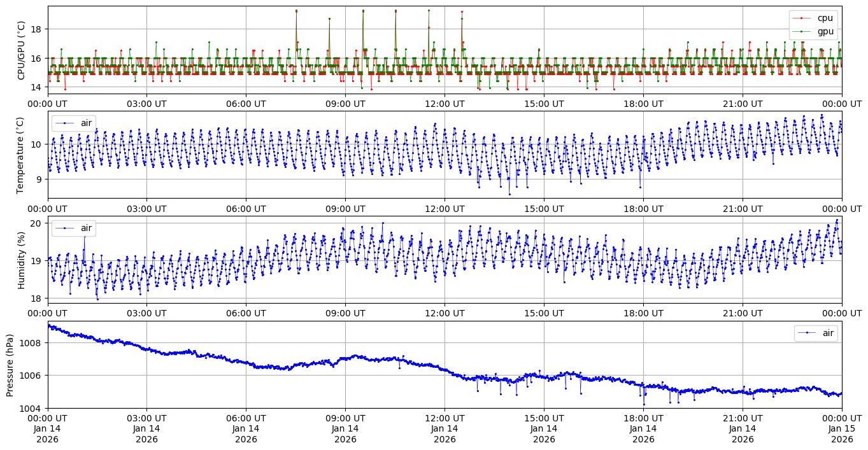This screenshot has width=868, height=450.
Task: Click the 18 tick on the CPU/GPU axis
Action: (37, 29)
